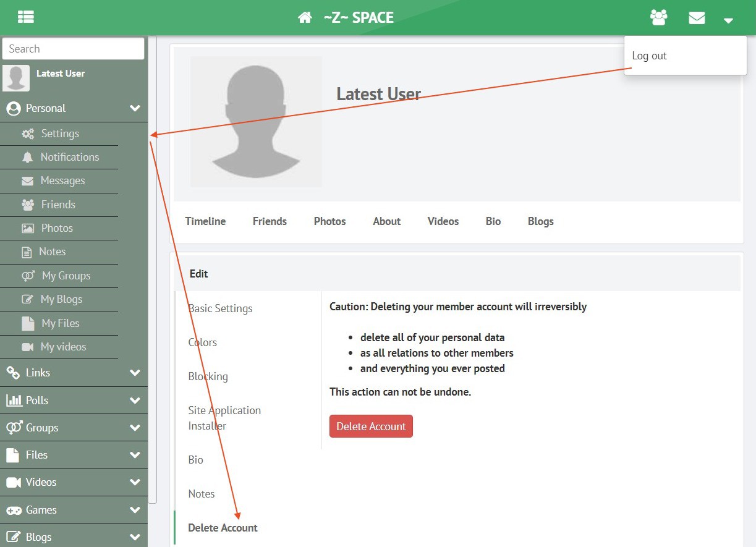Screen dimensions: 756x547
Task: Click Log out in the dropdown menu
Action: coord(649,56)
